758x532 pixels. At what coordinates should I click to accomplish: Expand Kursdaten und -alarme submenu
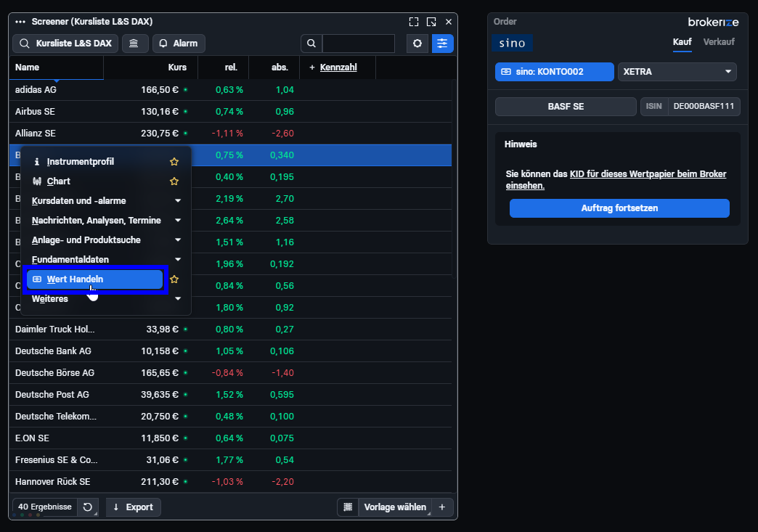pyautogui.click(x=106, y=200)
